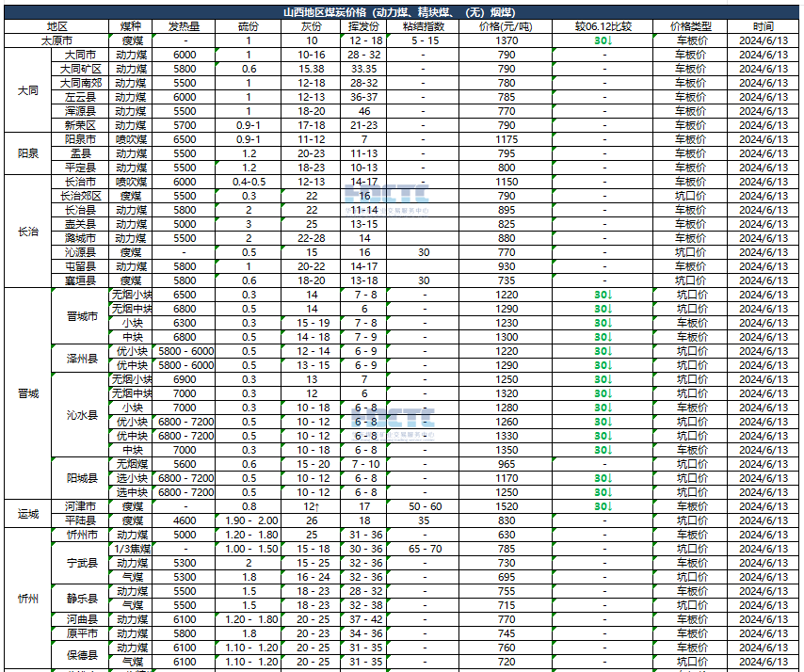
Task: Select the '大同南郊' cell
Action: (81, 83)
